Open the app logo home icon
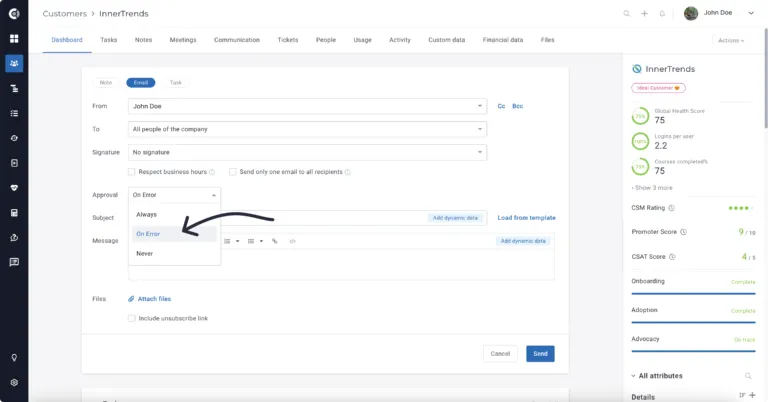The image size is (768, 402). click(14, 13)
